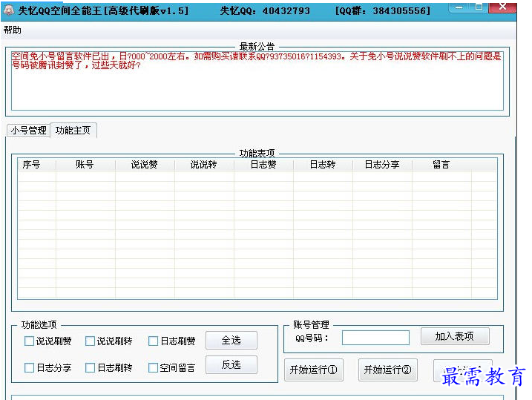
Task: Minimize the window
Action: point(459,7)
